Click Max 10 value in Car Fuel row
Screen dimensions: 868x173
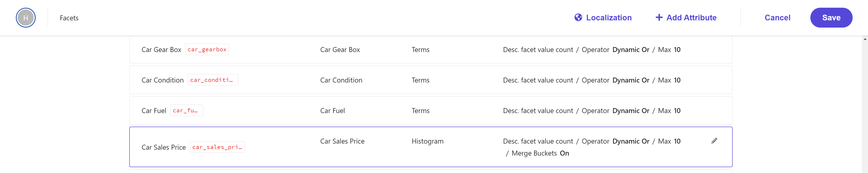click(669, 111)
